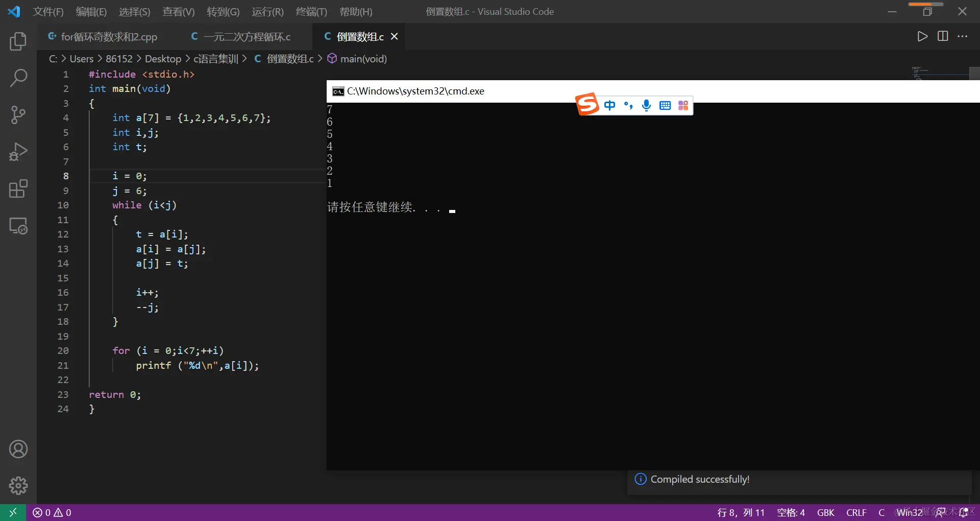Open the Run and Debug panel
The width and height of the screenshot is (980, 521).
point(18,152)
